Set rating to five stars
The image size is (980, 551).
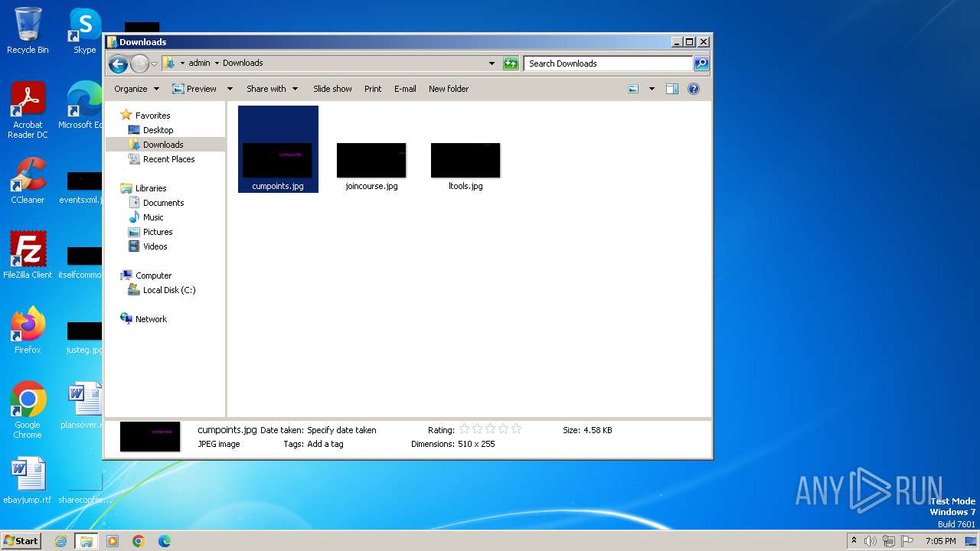tap(516, 429)
